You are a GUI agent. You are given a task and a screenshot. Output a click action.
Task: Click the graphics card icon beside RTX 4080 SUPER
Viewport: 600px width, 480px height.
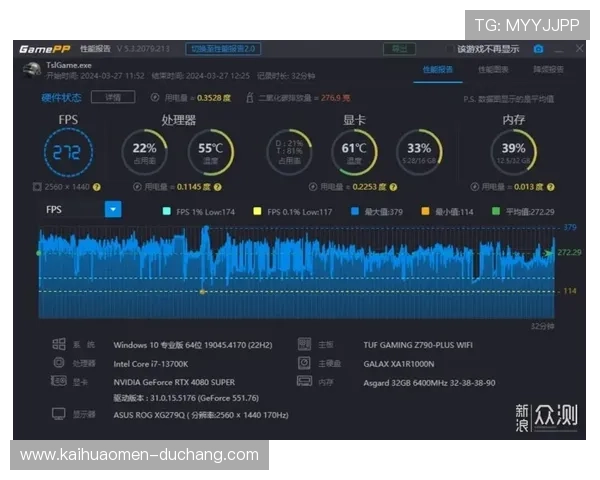tap(59, 381)
